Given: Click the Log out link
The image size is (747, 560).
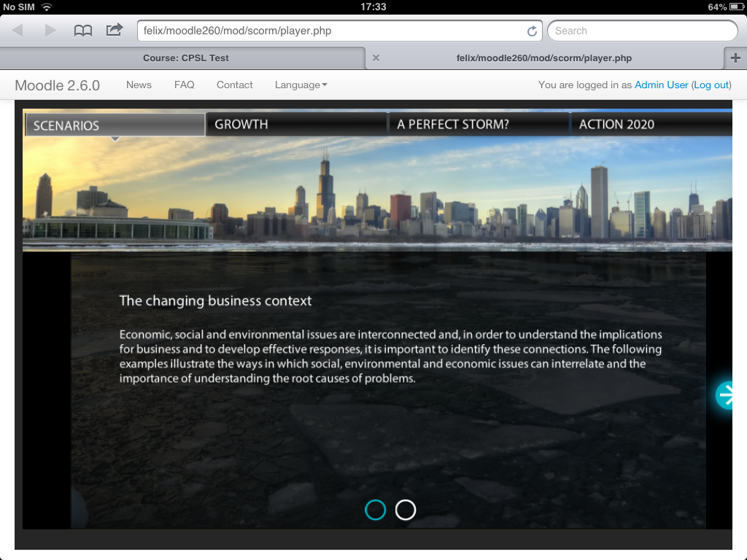Looking at the screenshot, I should (x=711, y=85).
